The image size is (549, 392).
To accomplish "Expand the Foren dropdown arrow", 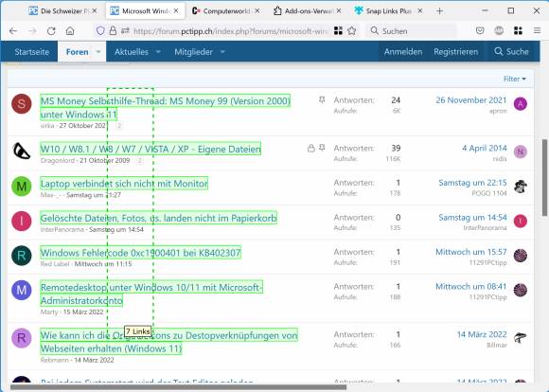I will pyautogui.click(x=98, y=51).
